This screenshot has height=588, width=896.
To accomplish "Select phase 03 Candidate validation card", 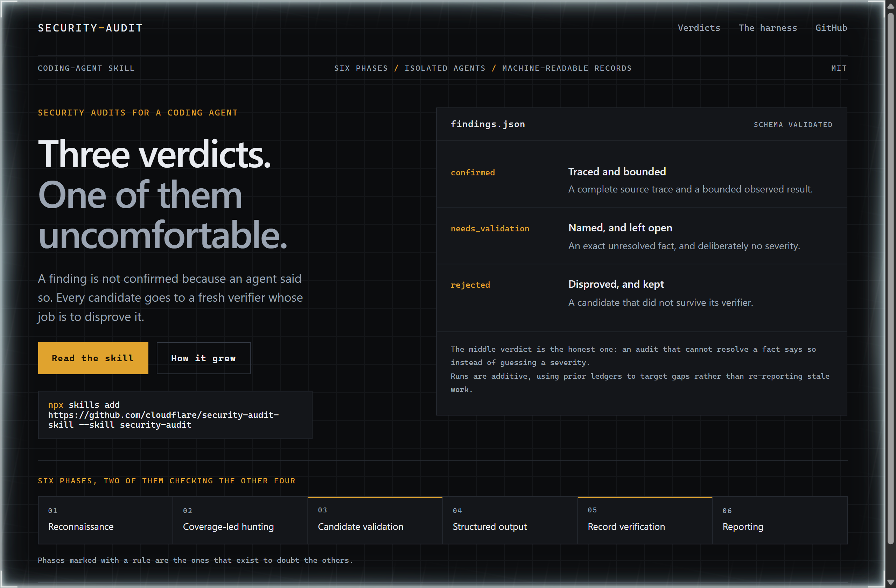I will pyautogui.click(x=375, y=520).
